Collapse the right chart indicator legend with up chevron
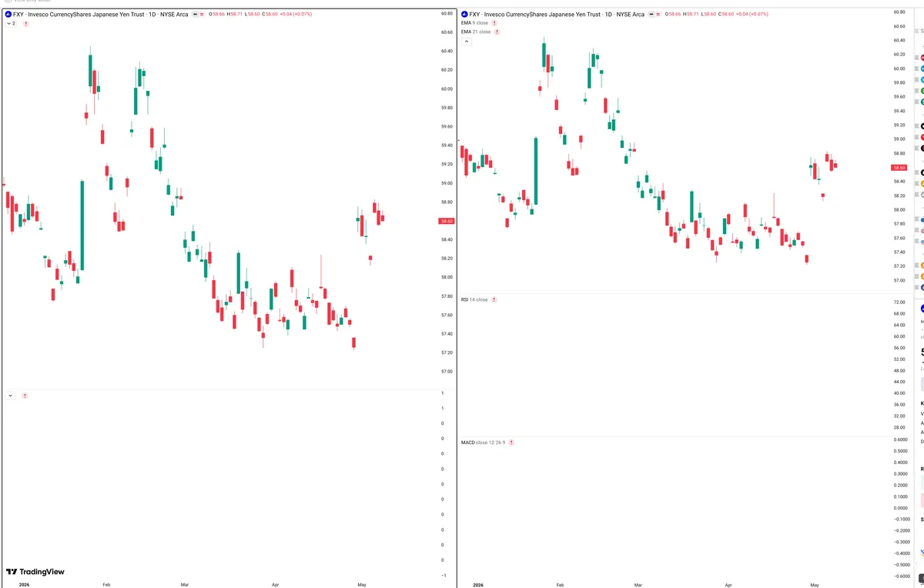 click(466, 41)
